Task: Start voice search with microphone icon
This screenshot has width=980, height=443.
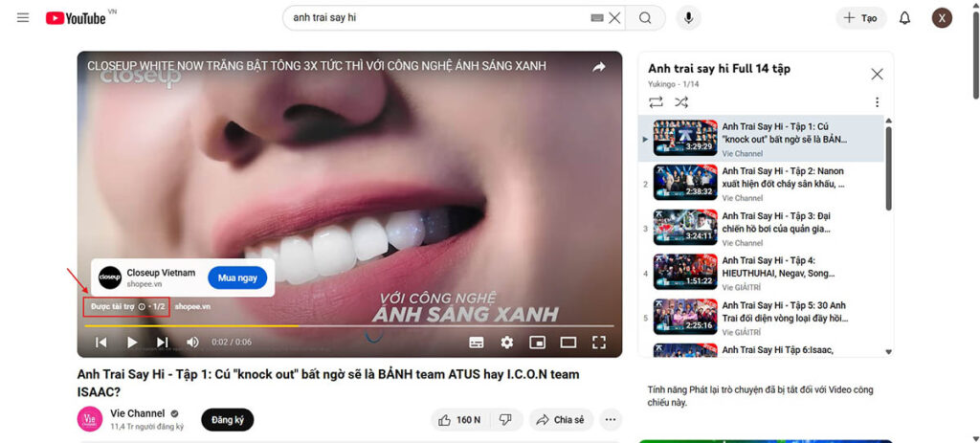Action: pos(688,18)
